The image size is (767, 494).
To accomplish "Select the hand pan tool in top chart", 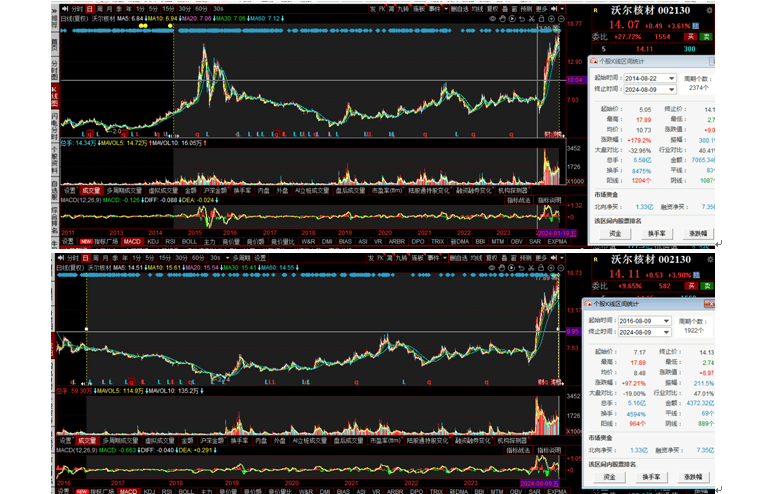I will click(502, 19).
